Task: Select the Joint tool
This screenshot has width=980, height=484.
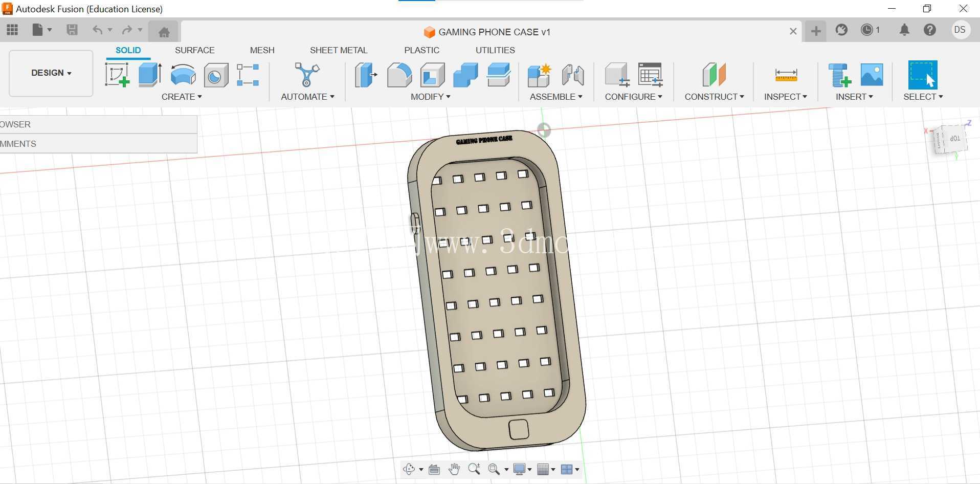Action: [573, 75]
